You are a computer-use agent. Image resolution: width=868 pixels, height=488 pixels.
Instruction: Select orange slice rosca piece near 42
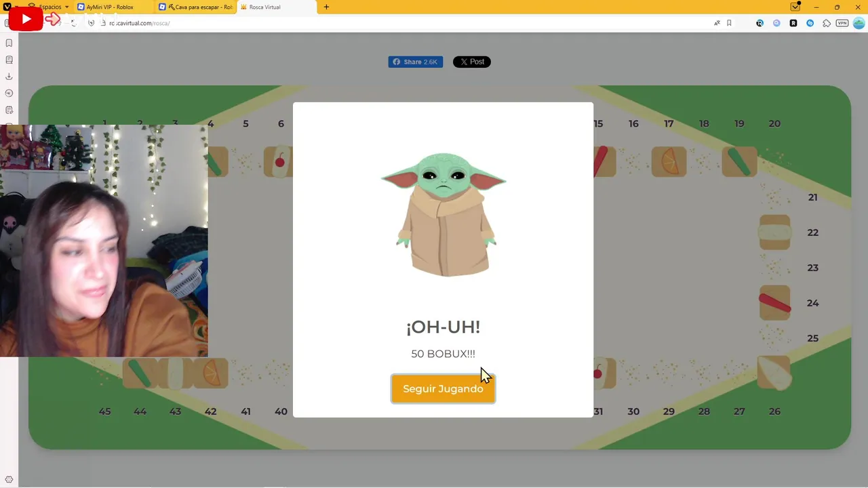[x=211, y=373]
